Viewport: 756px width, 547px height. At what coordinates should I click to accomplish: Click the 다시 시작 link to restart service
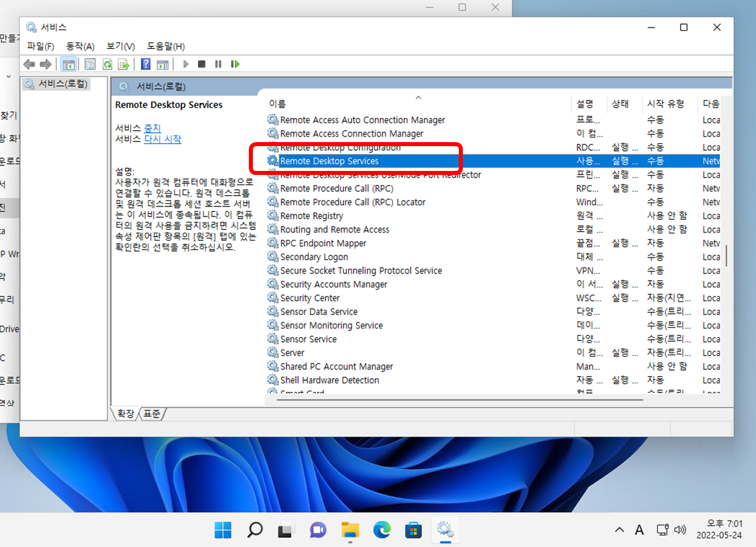click(x=162, y=139)
